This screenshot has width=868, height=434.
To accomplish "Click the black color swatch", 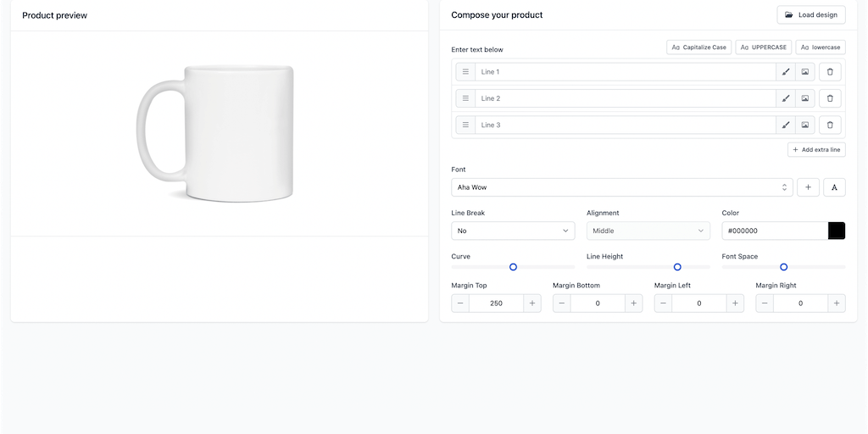I will pos(836,231).
